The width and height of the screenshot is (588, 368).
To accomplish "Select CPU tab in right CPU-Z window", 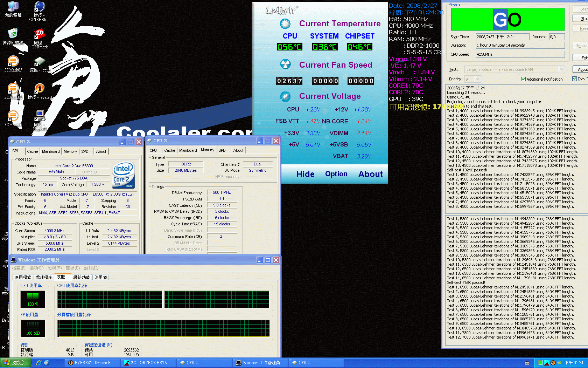I will point(153,150).
